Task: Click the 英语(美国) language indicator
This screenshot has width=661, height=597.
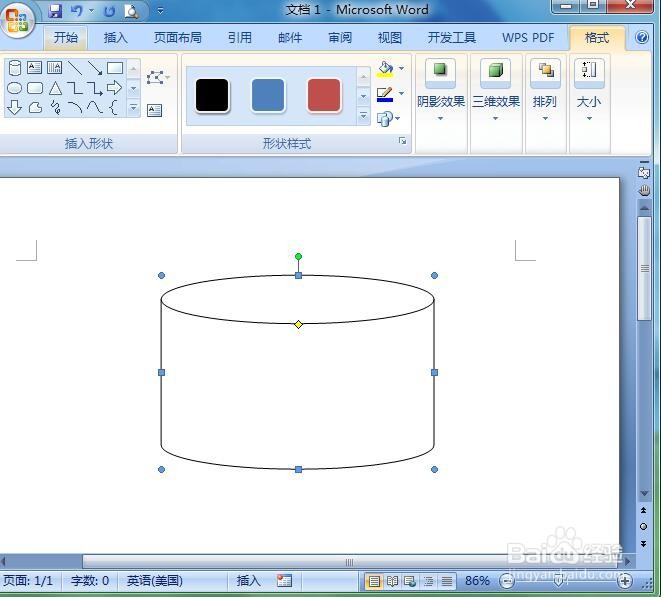Action: point(154,581)
